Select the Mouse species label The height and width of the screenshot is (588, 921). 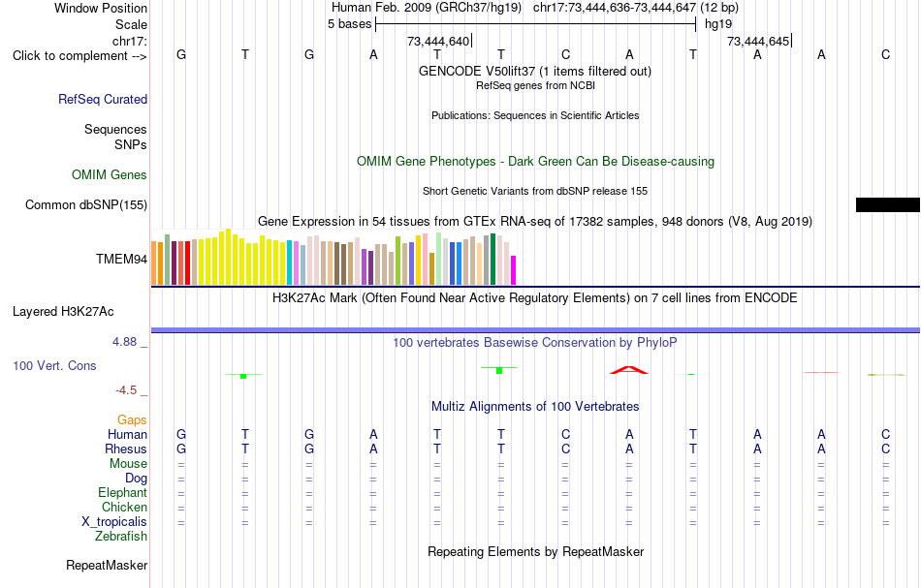click(128, 464)
